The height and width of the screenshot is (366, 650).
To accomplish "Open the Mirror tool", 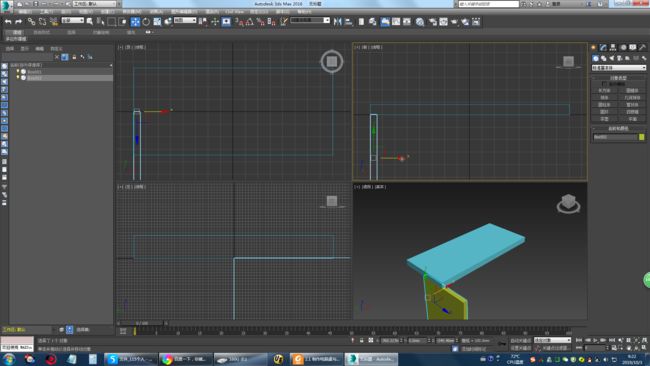I will click(x=337, y=22).
